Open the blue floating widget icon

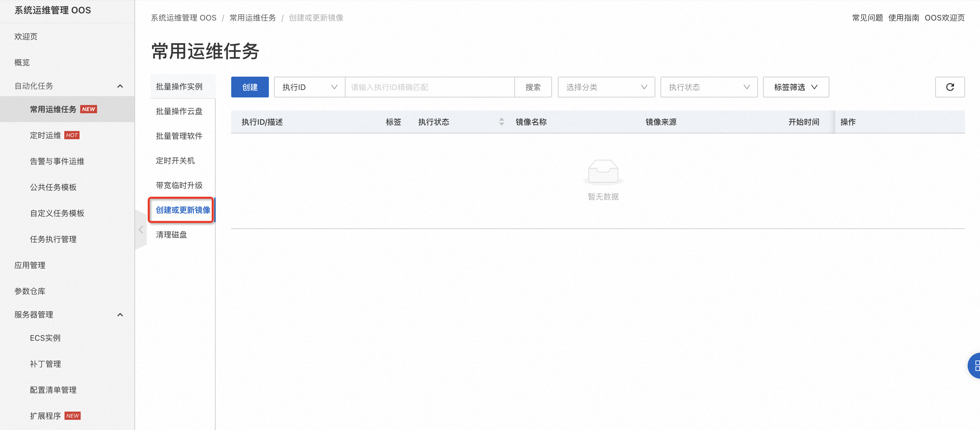pos(975,366)
